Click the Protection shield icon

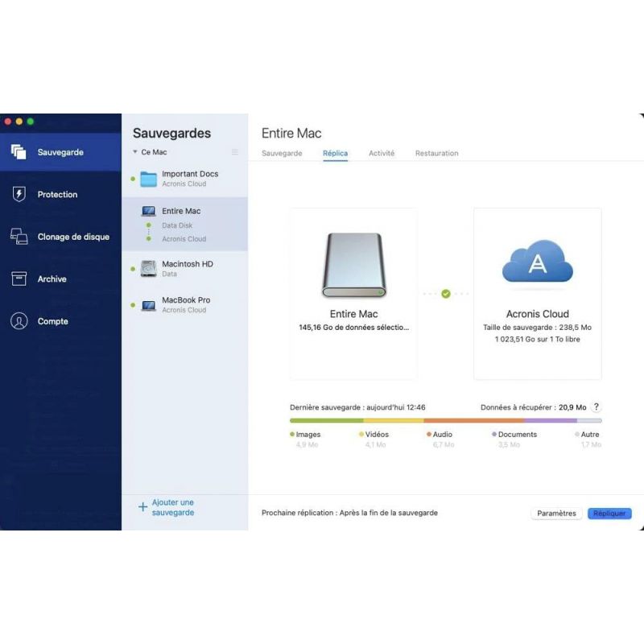tap(19, 194)
